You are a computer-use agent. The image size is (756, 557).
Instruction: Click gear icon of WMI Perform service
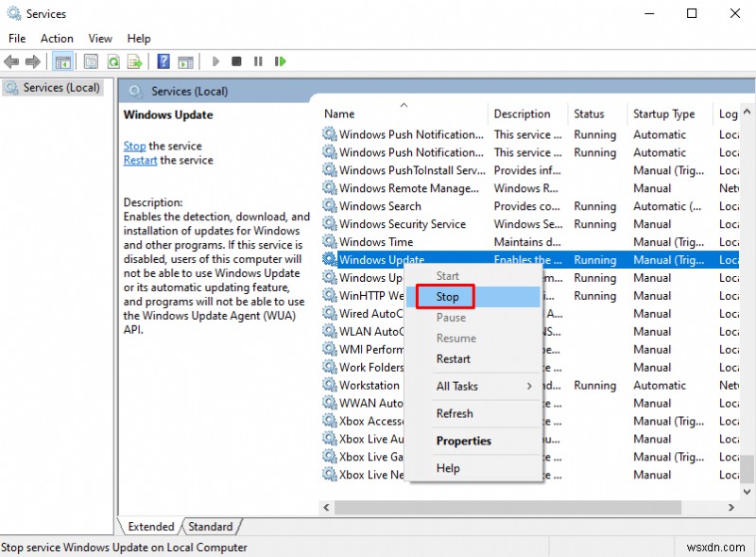tap(329, 350)
